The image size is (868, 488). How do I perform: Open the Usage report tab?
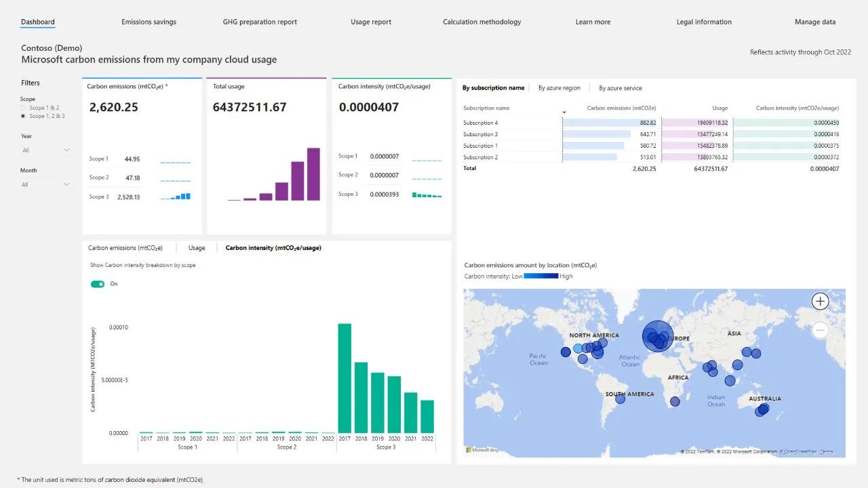(371, 22)
